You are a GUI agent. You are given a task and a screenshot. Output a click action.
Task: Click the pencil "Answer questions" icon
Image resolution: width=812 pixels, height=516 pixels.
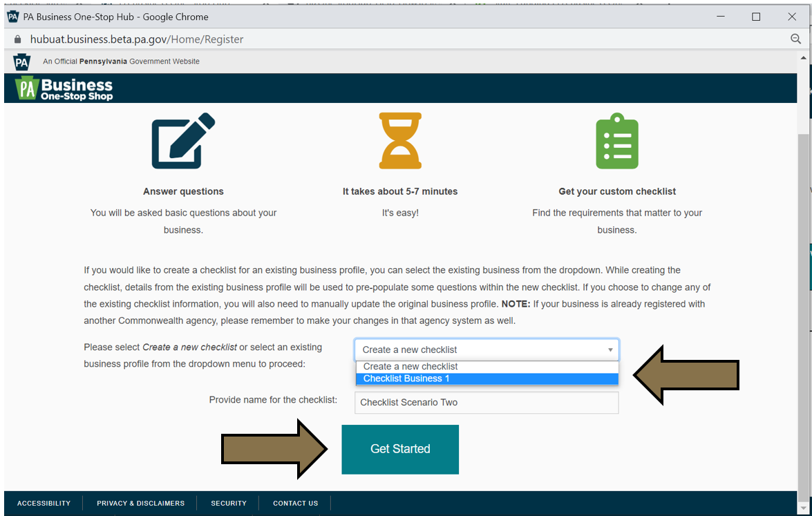(x=183, y=140)
